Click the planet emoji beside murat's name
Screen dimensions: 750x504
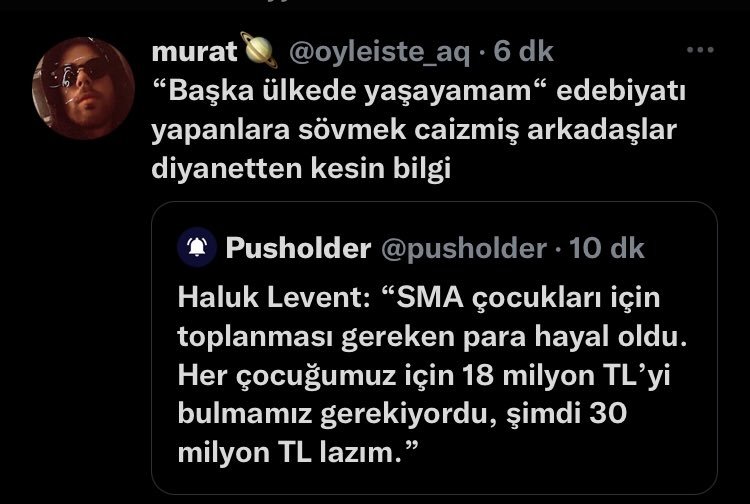click(x=259, y=50)
